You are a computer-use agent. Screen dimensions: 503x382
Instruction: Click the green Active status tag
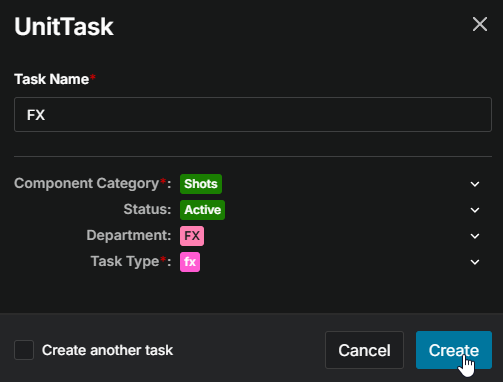[202, 210]
